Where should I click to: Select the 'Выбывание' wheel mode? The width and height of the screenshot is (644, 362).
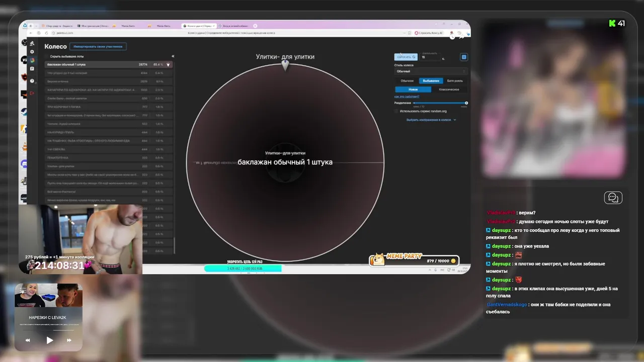431,80
